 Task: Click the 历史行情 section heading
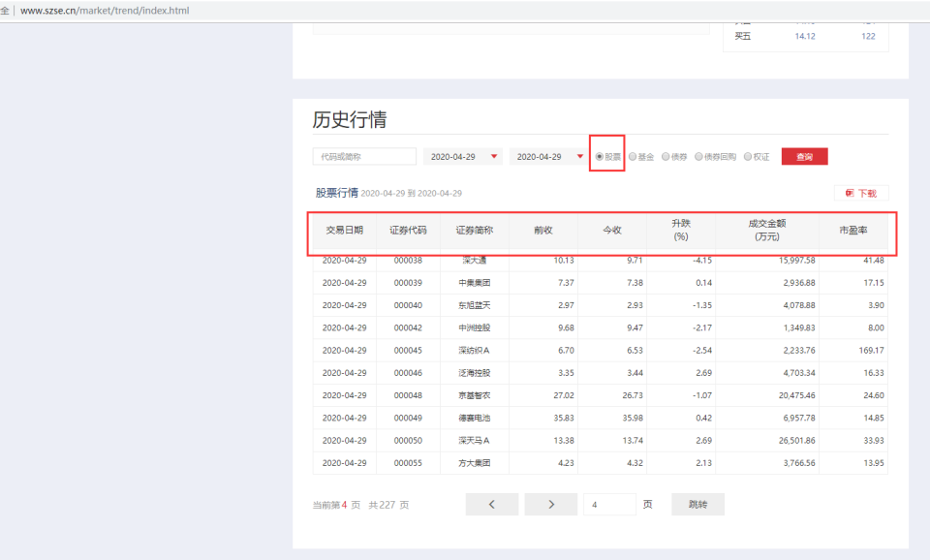pyautogui.click(x=350, y=120)
